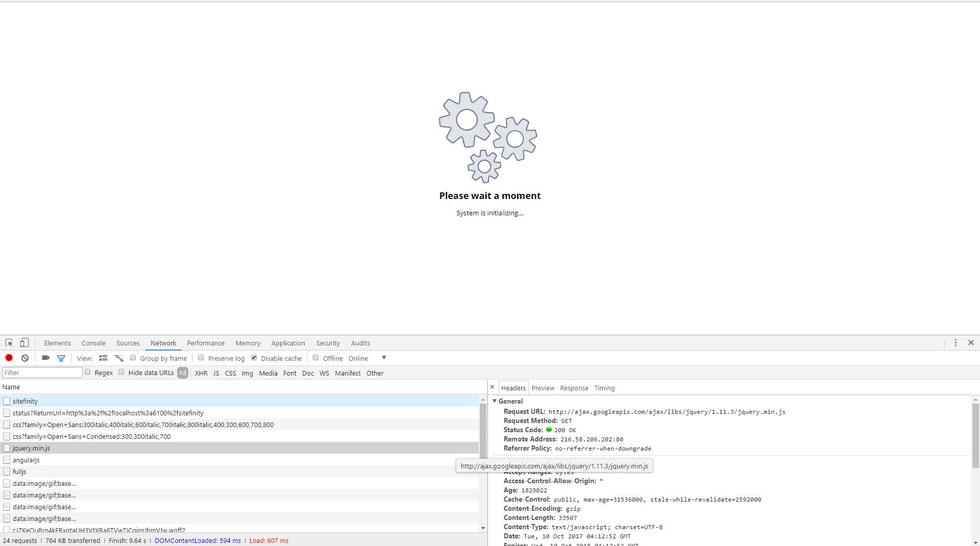Close the request details pane
This screenshot has height=546, width=980.
click(493, 387)
